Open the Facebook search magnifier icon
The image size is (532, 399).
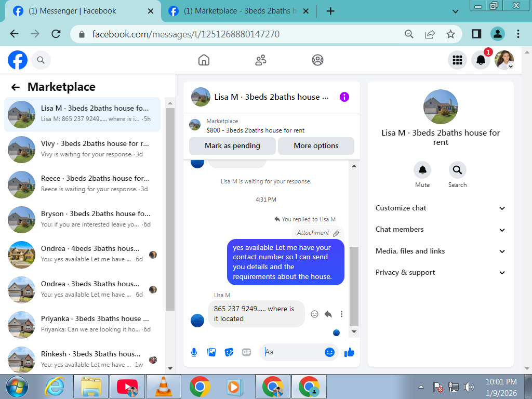(41, 60)
